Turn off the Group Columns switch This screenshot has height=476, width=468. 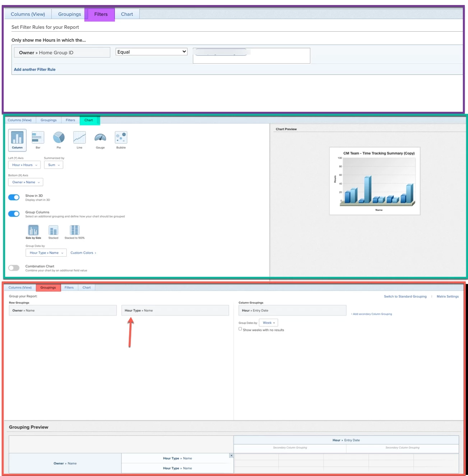click(x=14, y=214)
